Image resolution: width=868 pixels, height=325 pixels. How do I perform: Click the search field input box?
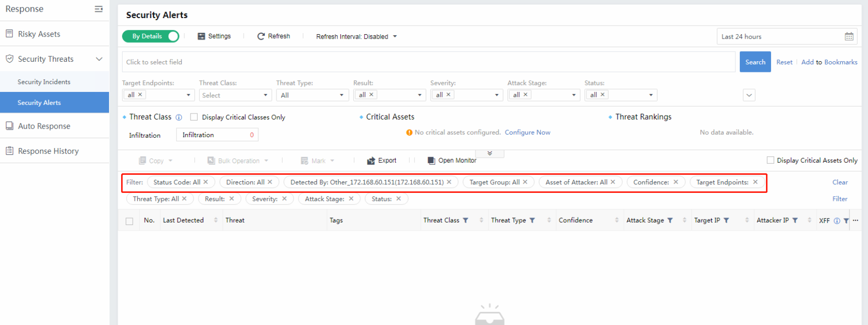(x=428, y=62)
